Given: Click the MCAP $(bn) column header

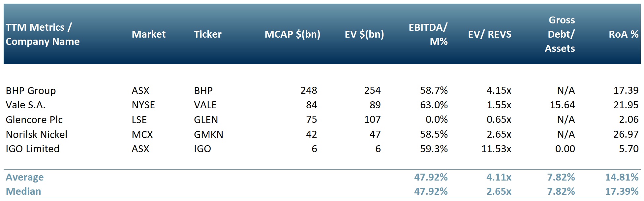Looking at the screenshot, I should (292, 34).
